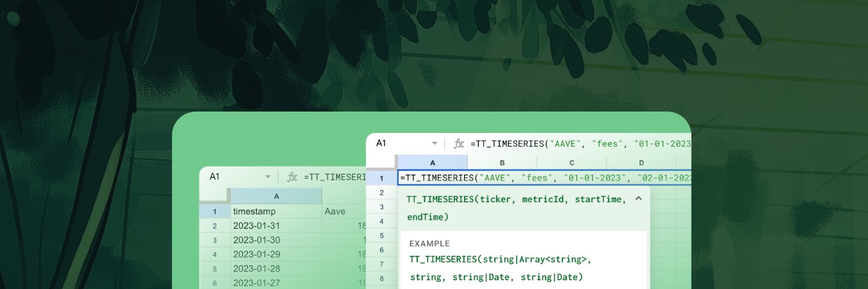Image resolution: width=868 pixels, height=289 pixels.
Task: Click the "2023-01-30" cell
Action: click(276, 240)
